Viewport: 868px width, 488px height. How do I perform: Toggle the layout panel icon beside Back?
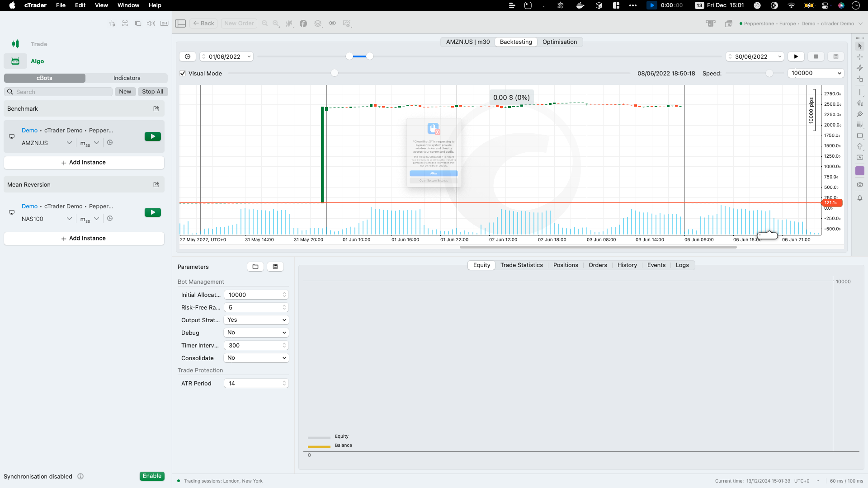tap(180, 23)
